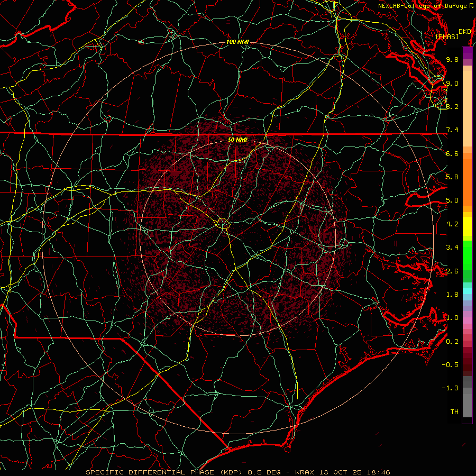
Task: Click the 2.6 scale value
Action: (x=452, y=271)
